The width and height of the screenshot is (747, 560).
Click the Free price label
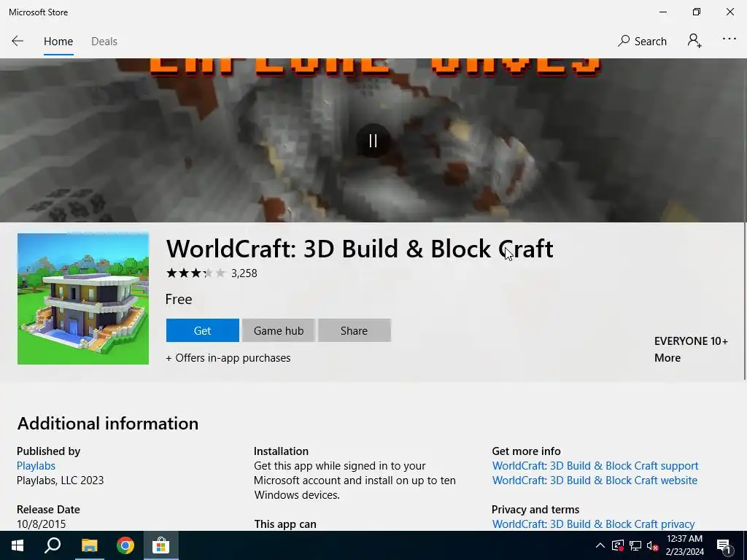coord(179,299)
